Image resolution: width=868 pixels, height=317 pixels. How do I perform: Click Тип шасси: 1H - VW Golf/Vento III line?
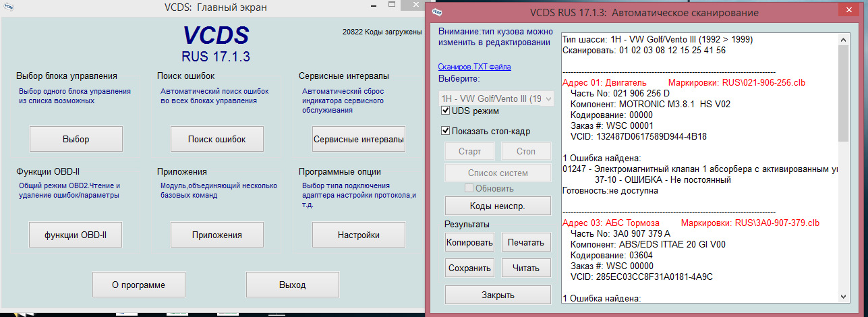click(x=658, y=39)
